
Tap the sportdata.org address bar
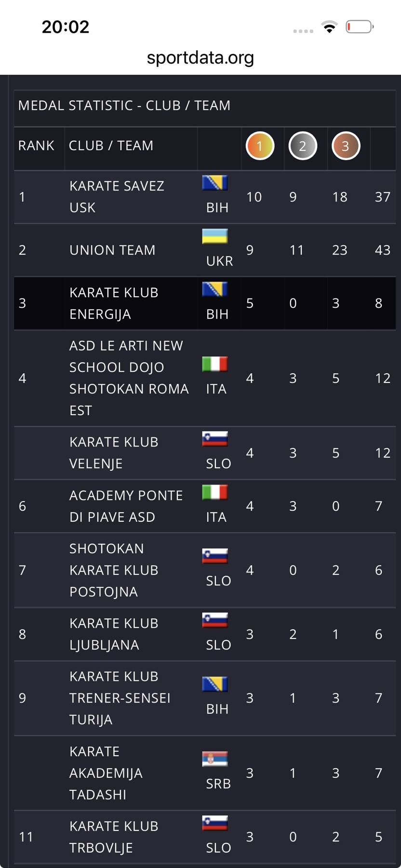(200, 58)
